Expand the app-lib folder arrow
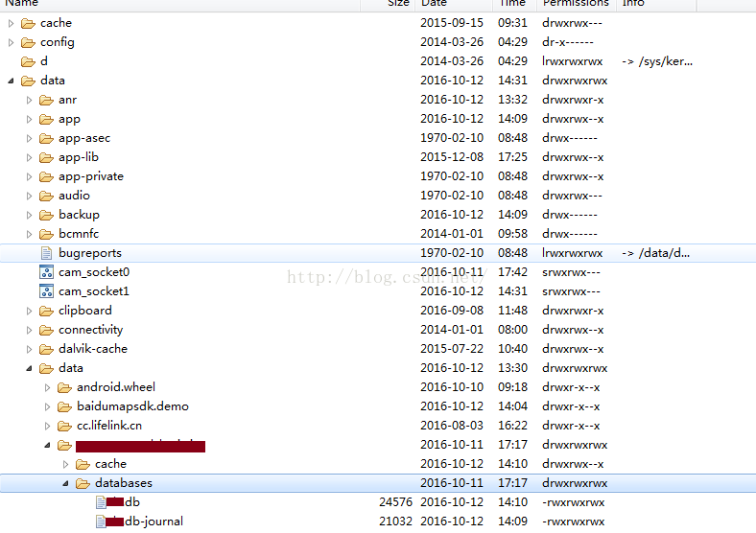Viewport: 756px width, 533px height. [x=29, y=157]
